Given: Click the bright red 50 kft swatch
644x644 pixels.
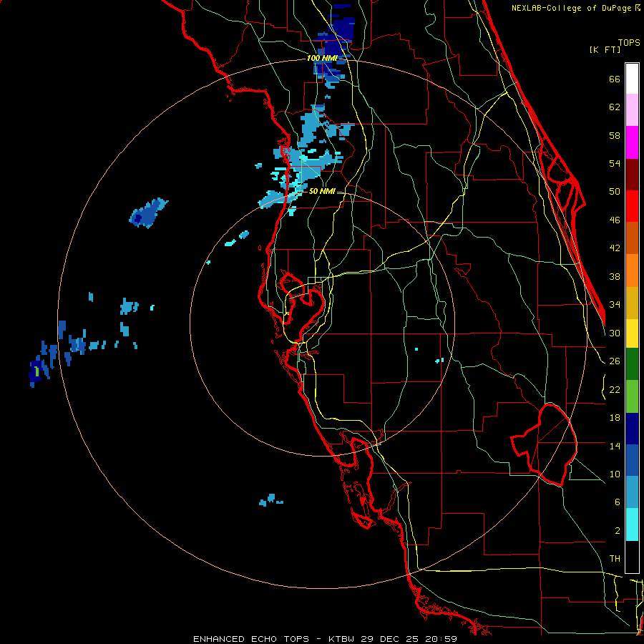Looking at the screenshot, I should point(632,206).
